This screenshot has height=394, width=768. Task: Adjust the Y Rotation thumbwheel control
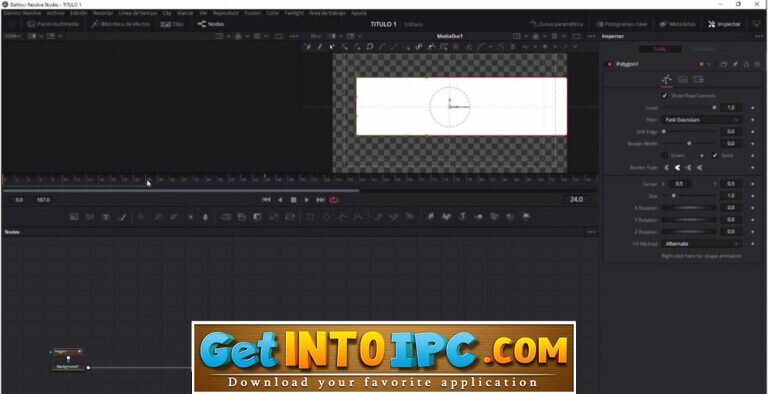pyautogui.click(x=689, y=220)
